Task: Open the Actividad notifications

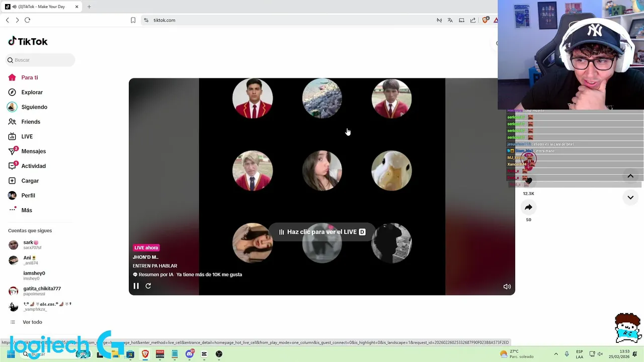Action: [x=33, y=166]
